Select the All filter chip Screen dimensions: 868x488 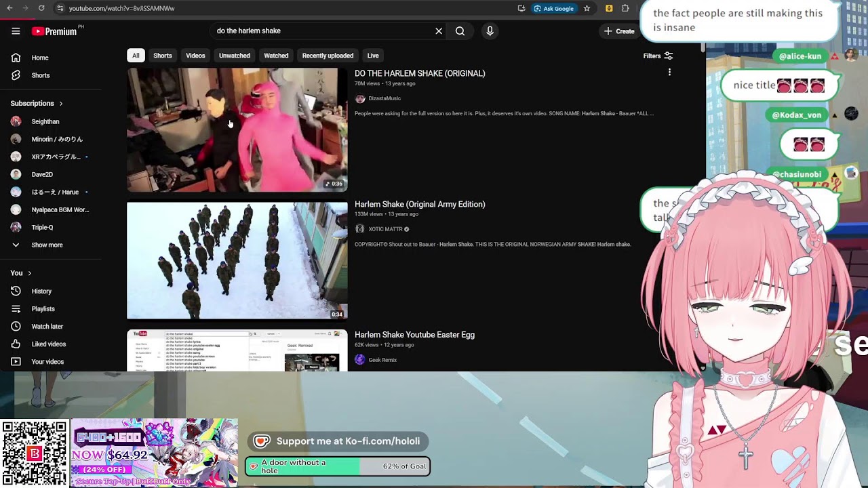coord(136,56)
